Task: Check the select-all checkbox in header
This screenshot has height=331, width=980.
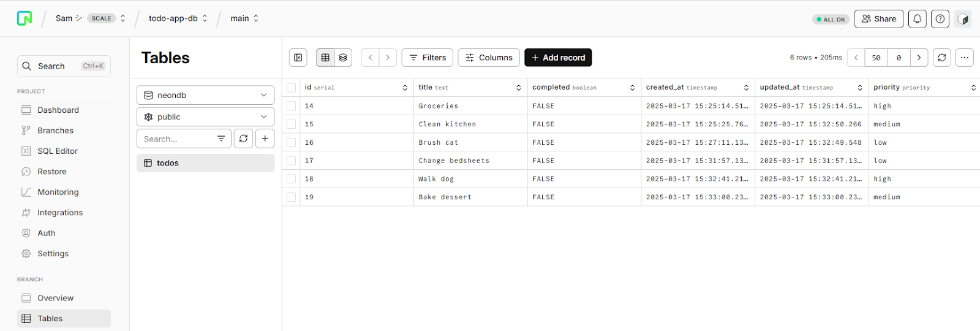Action: (292, 88)
